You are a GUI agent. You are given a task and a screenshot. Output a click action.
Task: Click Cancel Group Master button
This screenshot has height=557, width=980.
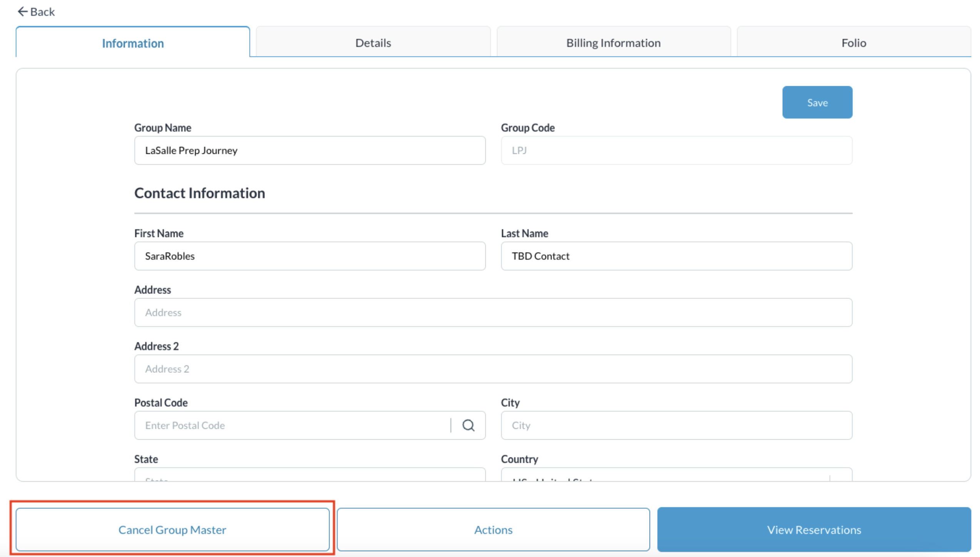(172, 529)
